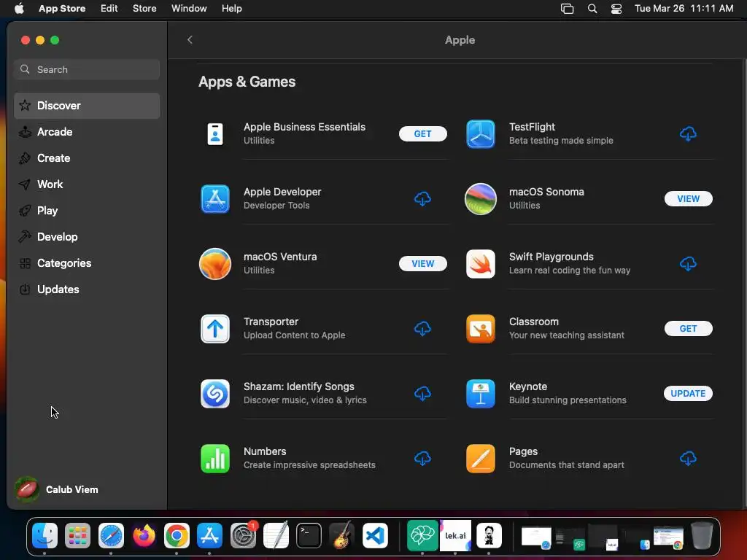Download Numbers via cloud icon
The height and width of the screenshot is (560, 747).
click(422, 458)
